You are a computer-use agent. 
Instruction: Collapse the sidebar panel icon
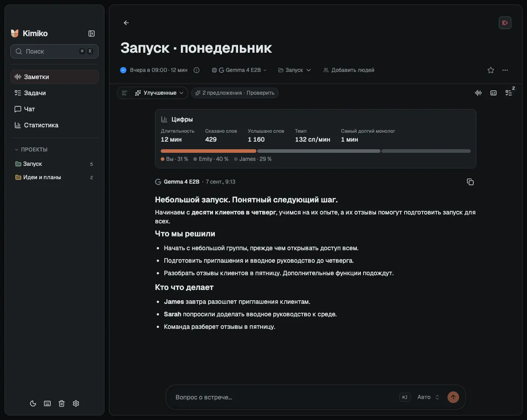(x=92, y=34)
